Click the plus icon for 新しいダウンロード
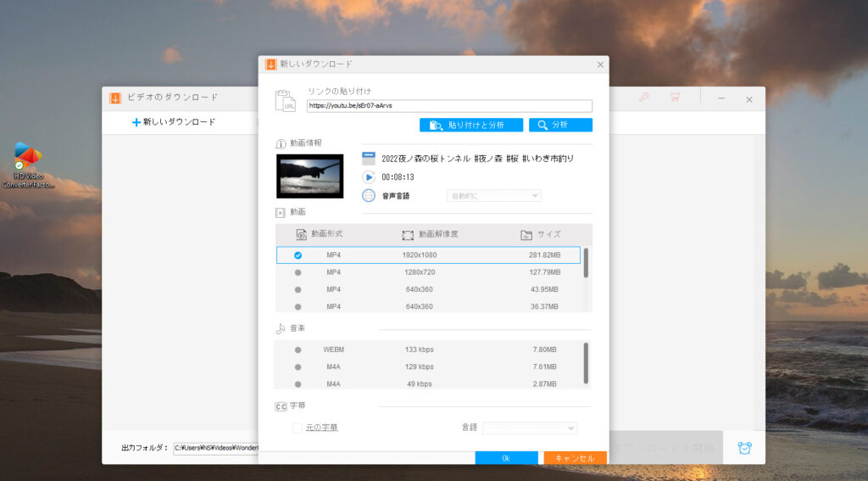 click(136, 122)
